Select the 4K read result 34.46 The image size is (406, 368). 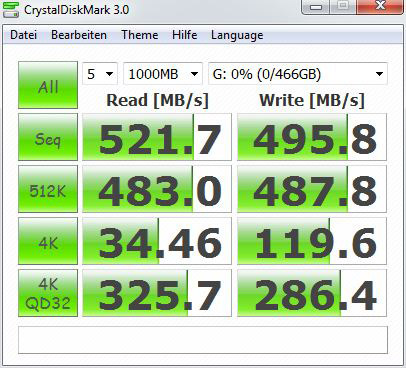(x=157, y=241)
